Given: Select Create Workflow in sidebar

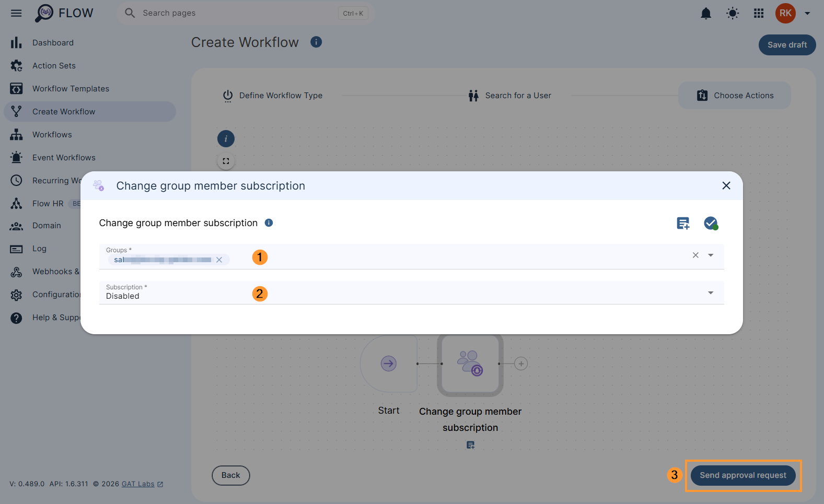Looking at the screenshot, I should coord(90,112).
